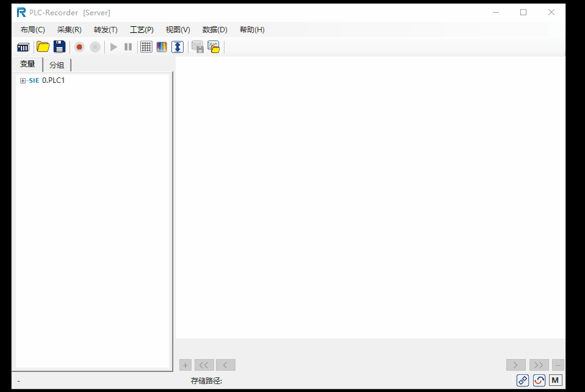
Task: Click the play triangle toolbar button
Action: (x=114, y=47)
